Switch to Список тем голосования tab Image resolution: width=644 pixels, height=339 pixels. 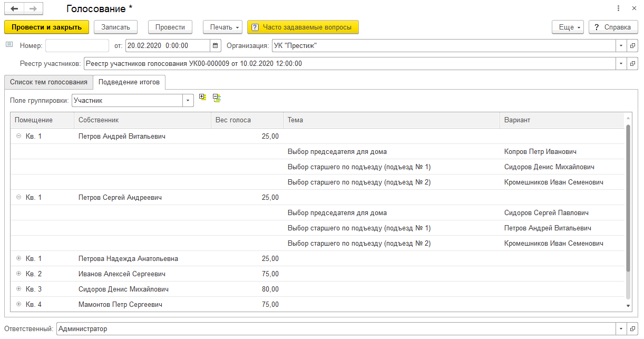coord(48,82)
